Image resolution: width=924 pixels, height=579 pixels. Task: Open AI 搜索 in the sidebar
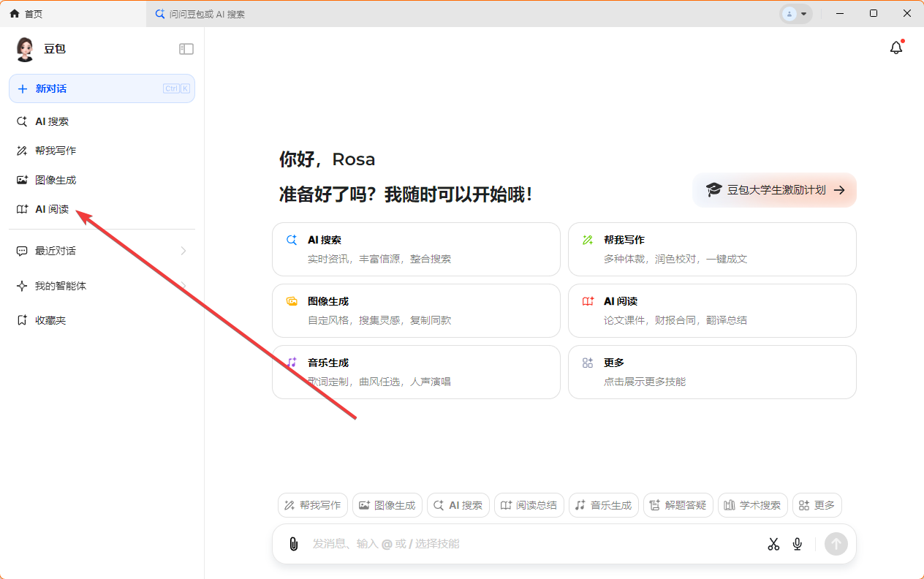102,121
